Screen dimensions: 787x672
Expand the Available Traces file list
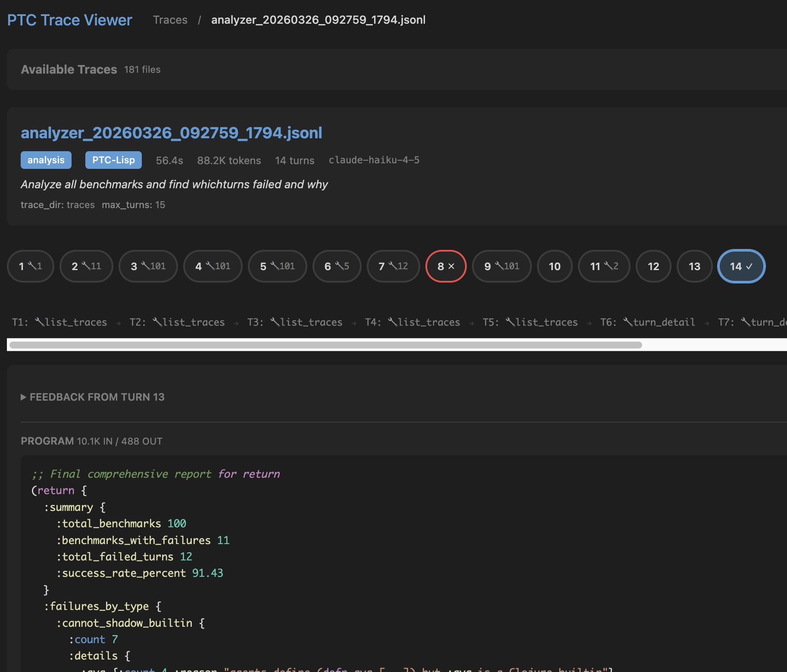tap(69, 69)
